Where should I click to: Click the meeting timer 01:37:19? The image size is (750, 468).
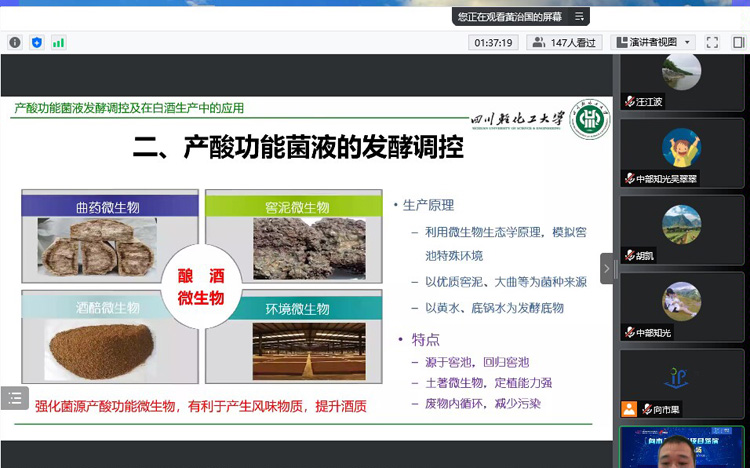pyautogui.click(x=493, y=43)
